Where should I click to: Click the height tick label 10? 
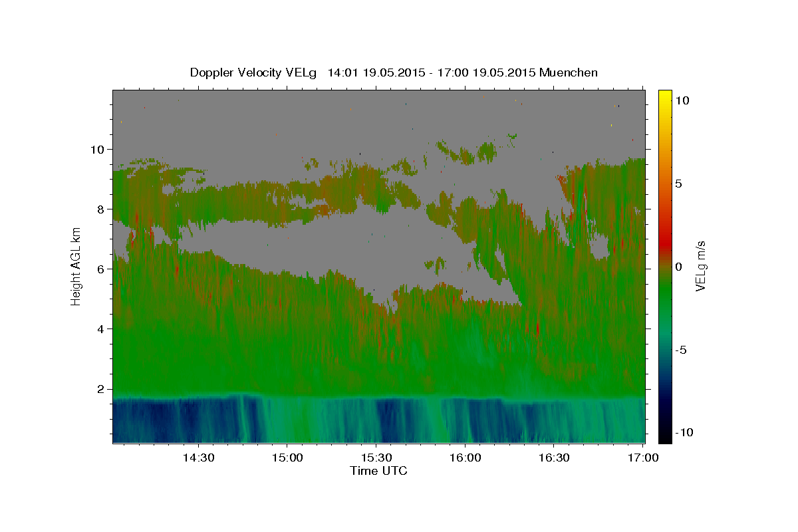[x=98, y=149]
